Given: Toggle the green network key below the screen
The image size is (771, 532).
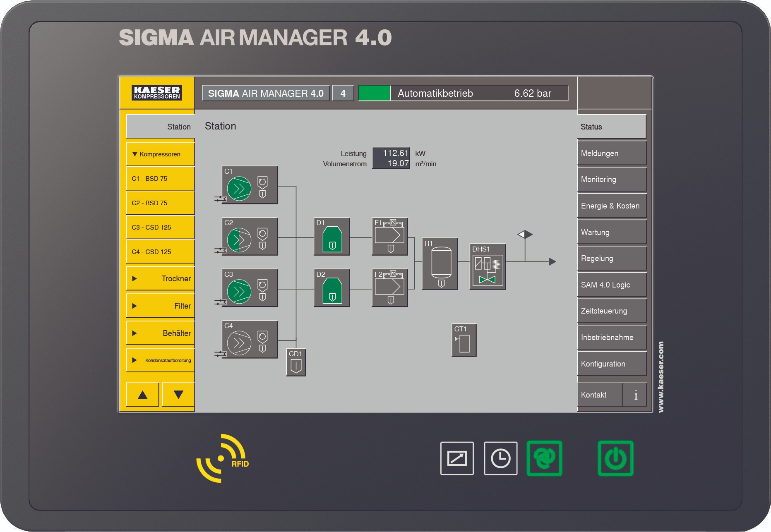Looking at the screenshot, I should click(545, 459).
